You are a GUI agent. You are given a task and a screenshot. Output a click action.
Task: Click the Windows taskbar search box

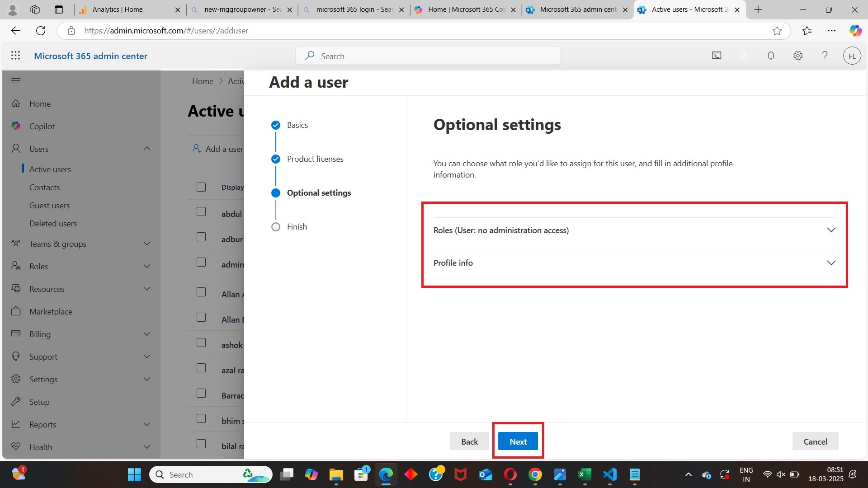210,474
